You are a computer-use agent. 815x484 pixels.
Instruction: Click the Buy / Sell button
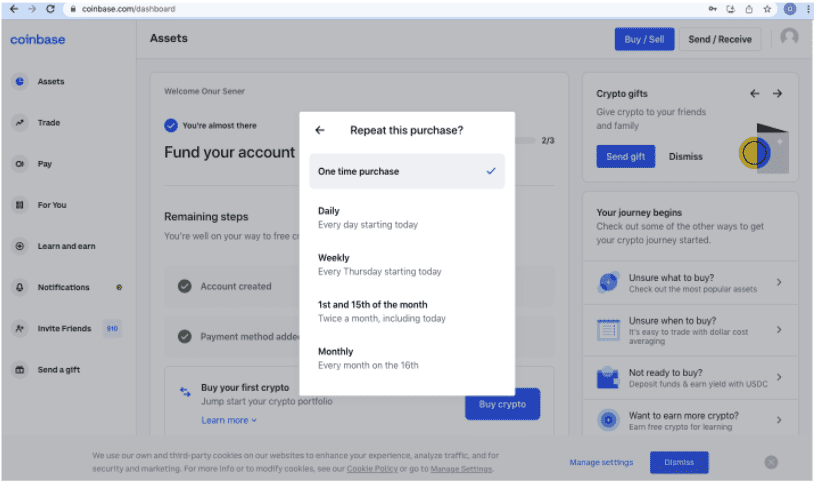[645, 40]
